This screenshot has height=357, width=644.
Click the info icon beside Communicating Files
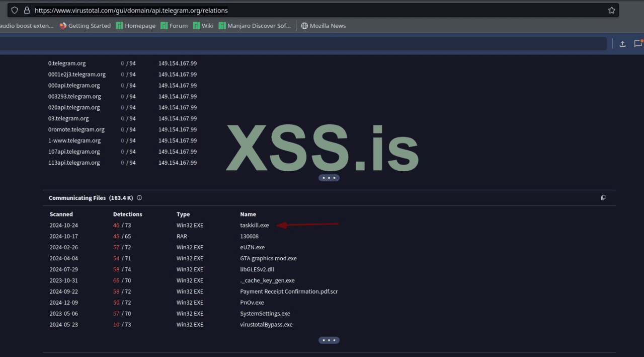tap(139, 198)
